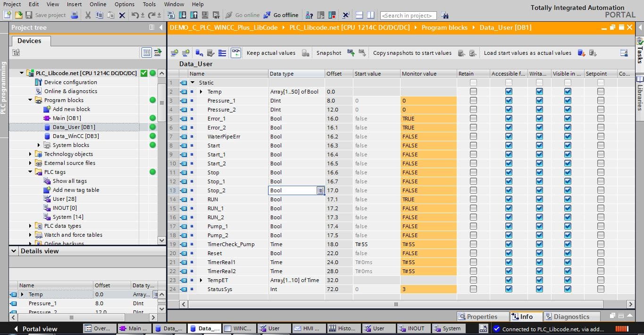Toggle Accessible checkbox for Error_1 row
This screenshot has height=335, width=644.
(x=509, y=119)
